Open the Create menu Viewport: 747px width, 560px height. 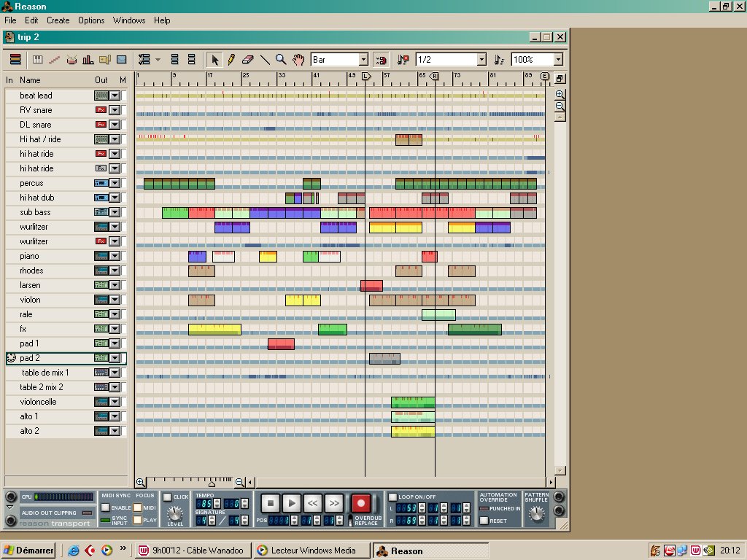[x=58, y=20]
